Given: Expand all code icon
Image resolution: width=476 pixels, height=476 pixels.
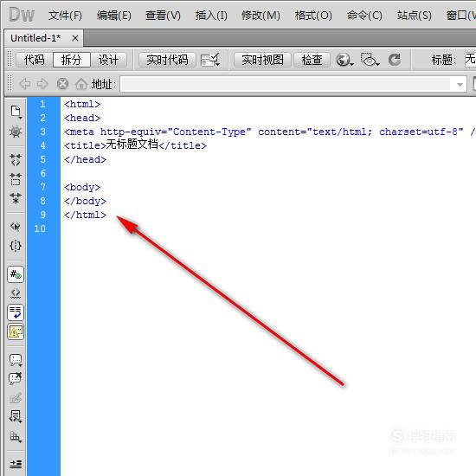Looking at the screenshot, I should coord(16,198).
